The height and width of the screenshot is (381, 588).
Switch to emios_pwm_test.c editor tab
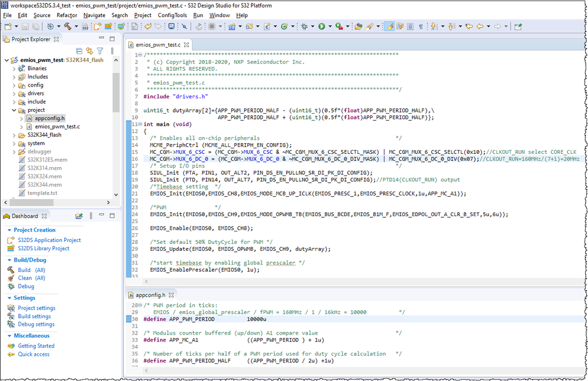pos(158,45)
